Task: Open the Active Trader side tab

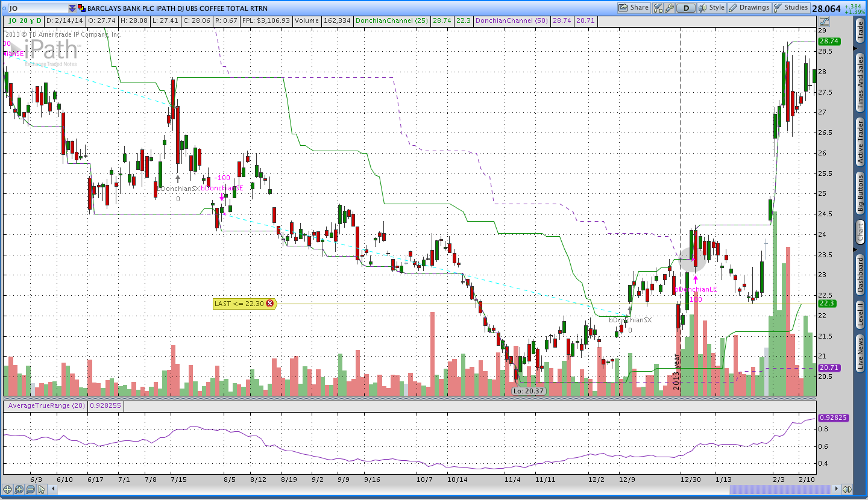Action: tap(860, 142)
